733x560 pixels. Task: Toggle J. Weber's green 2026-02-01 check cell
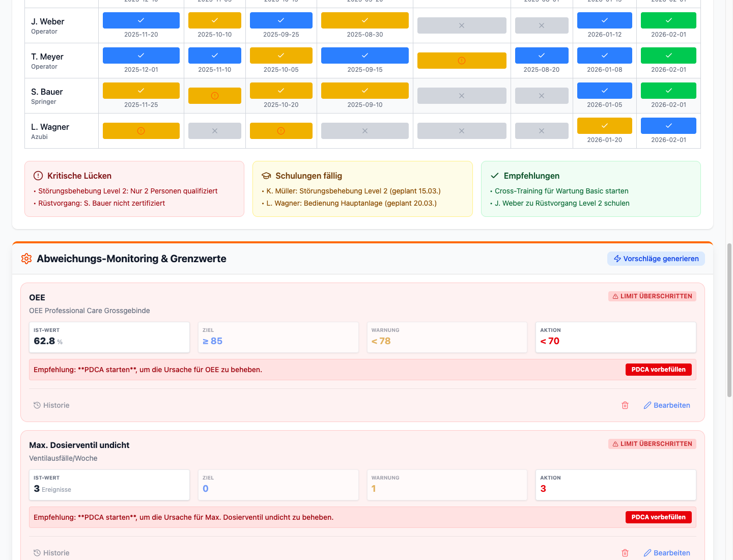coord(668,20)
